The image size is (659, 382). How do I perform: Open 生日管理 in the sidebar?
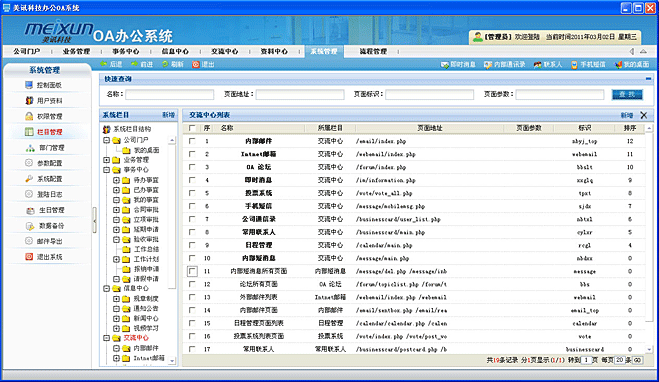click(45, 210)
